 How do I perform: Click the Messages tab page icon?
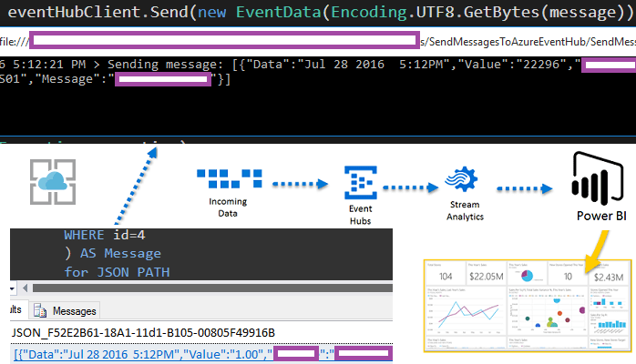(40, 311)
